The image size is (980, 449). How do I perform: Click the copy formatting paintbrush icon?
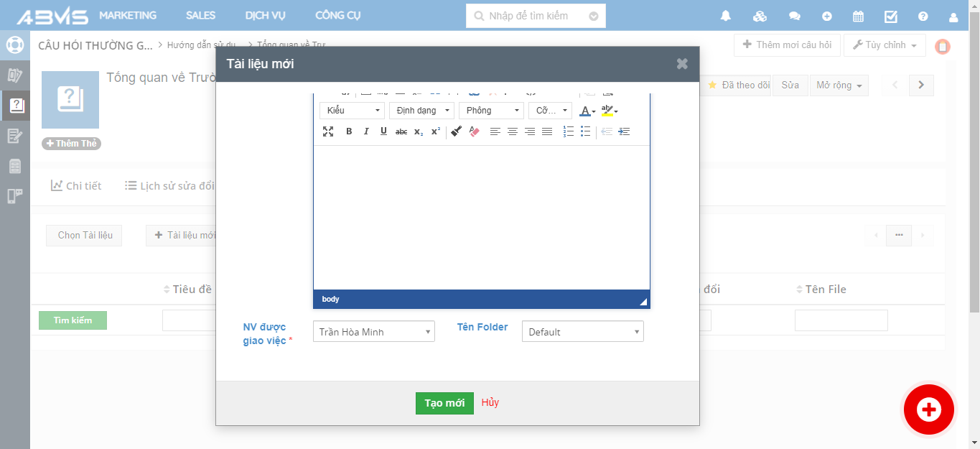(x=456, y=131)
